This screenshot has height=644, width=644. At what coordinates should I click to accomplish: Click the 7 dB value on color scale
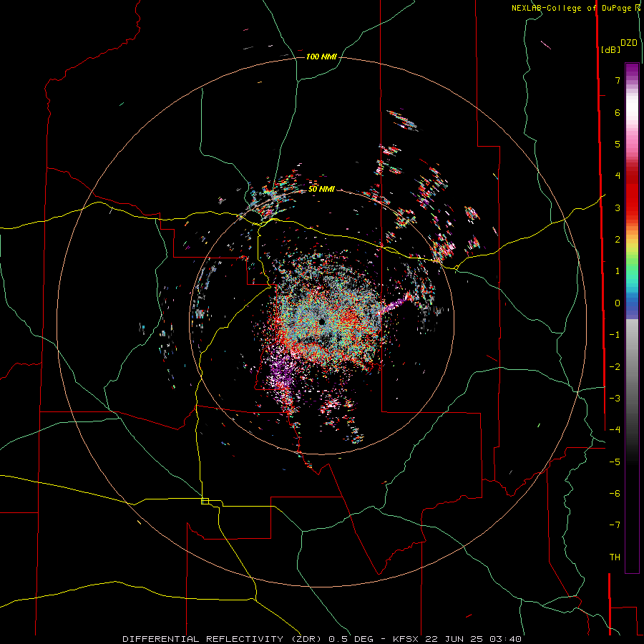click(x=618, y=80)
